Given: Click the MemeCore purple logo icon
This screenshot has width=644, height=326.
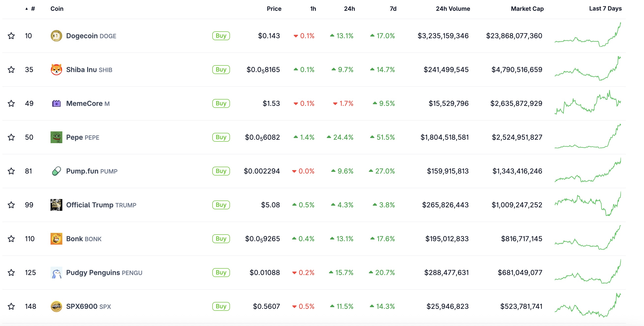Looking at the screenshot, I should pyautogui.click(x=56, y=103).
